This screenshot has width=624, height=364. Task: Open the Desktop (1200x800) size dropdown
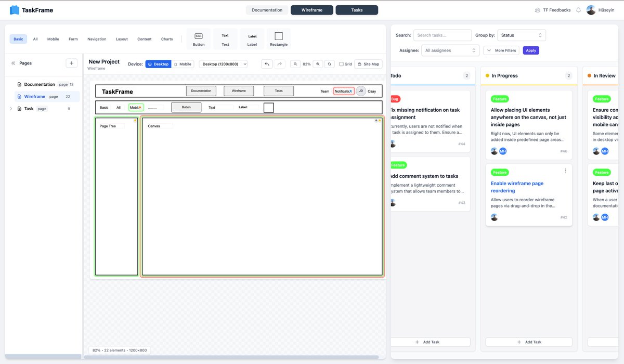click(224, 64)
